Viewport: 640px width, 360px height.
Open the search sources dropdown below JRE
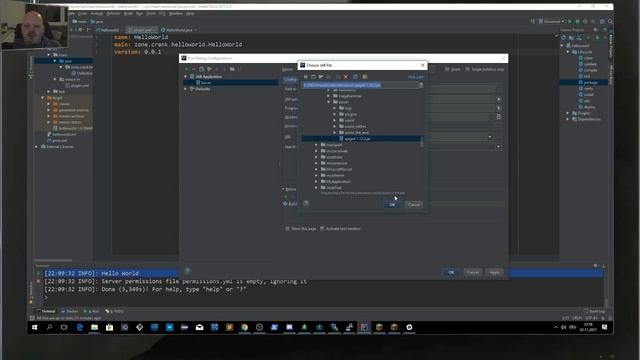click(x=498, y=147)
